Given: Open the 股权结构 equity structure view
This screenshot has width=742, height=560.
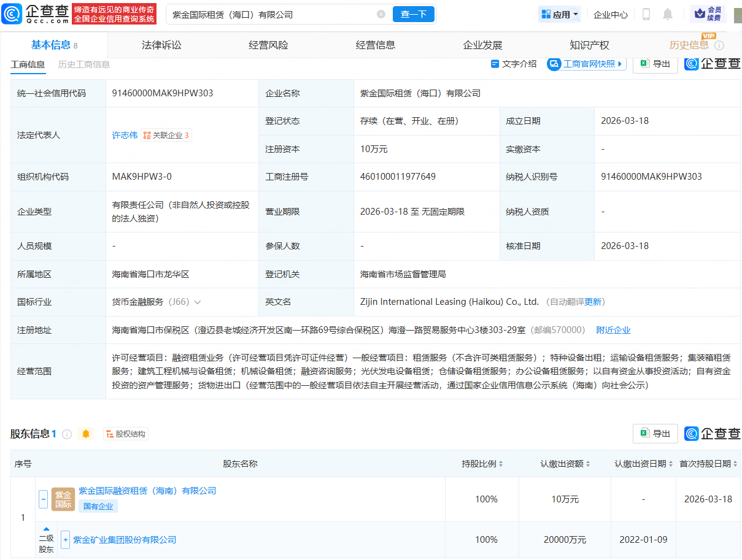Looking at the screenshot, I should pyautogui.click(x=126, y=434).
